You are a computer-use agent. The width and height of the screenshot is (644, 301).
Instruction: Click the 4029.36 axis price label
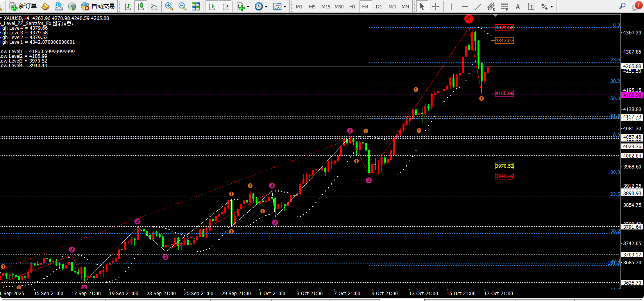pos(632,147)
